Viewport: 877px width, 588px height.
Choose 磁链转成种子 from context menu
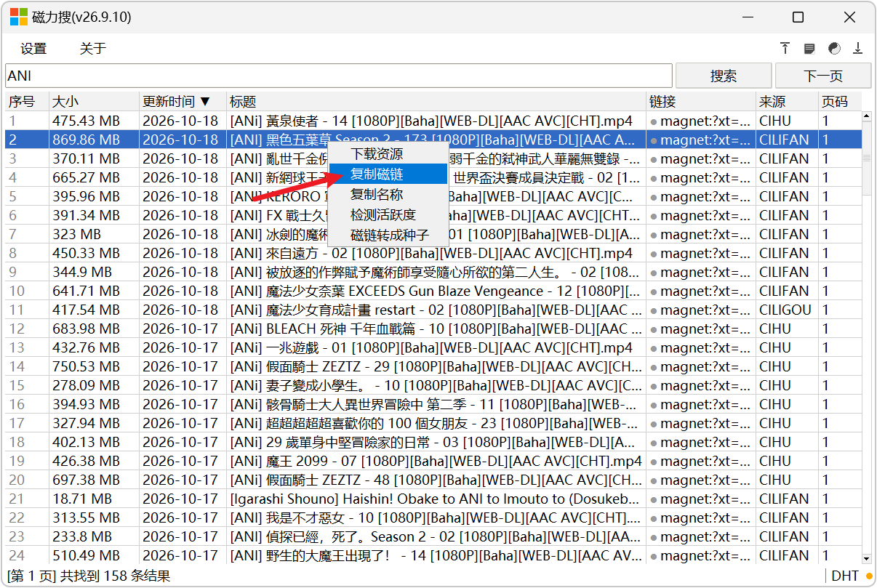tap(388, 235)
